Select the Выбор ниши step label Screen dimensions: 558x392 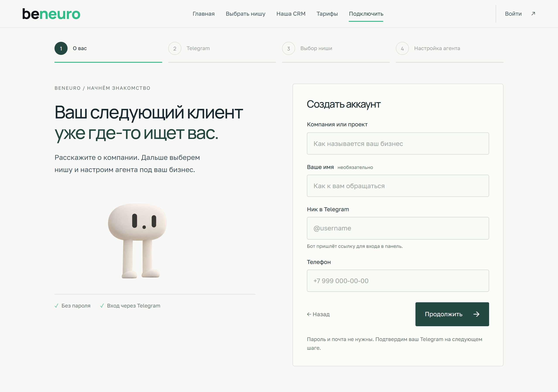(316, 48)
